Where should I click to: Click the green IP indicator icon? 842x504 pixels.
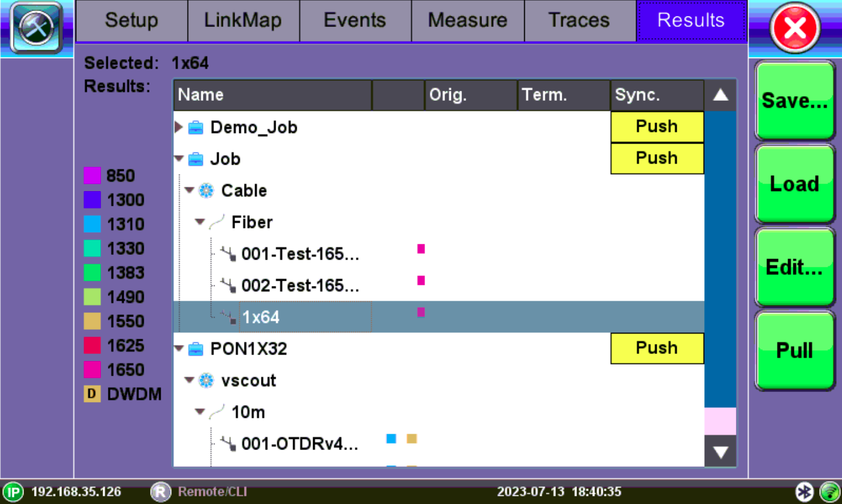(x=13, y=492)
